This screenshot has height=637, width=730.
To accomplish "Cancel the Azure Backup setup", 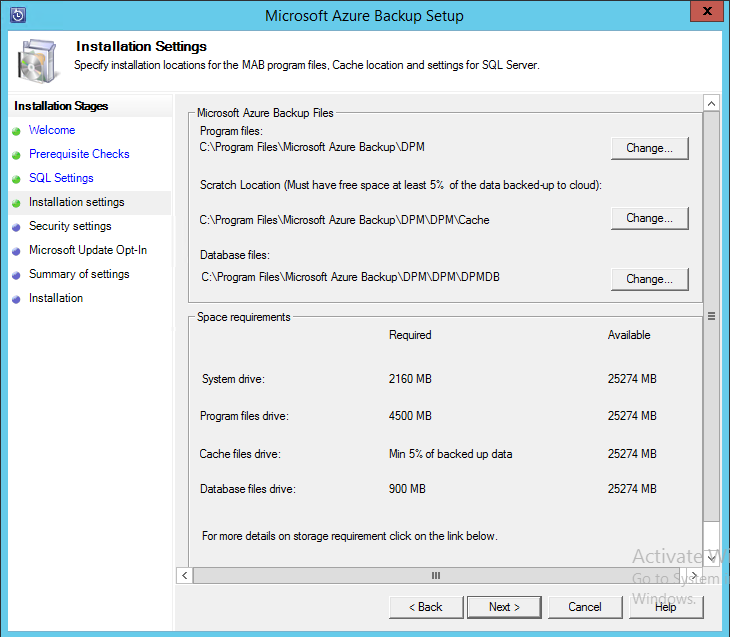I will (585, 607).
